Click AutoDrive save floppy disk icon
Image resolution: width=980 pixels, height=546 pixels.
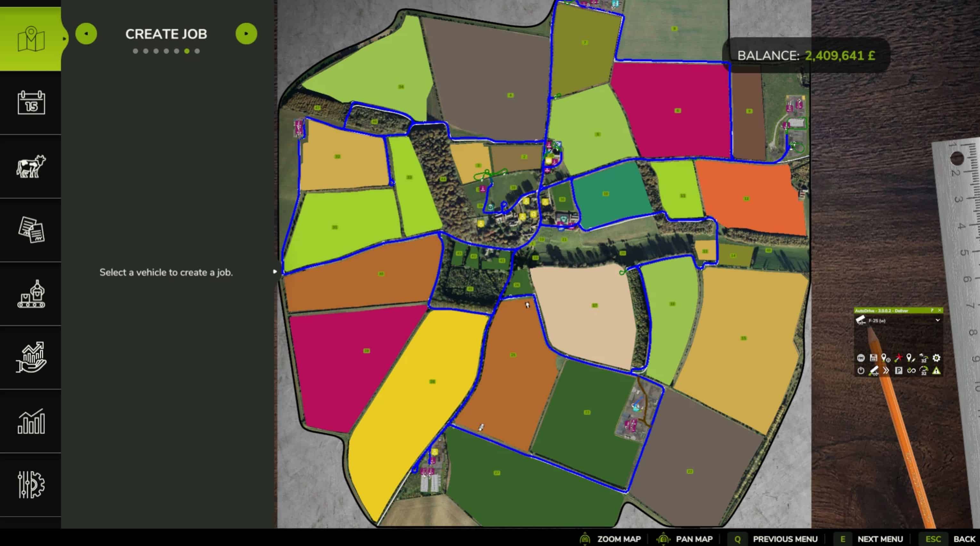pos(873,358)
